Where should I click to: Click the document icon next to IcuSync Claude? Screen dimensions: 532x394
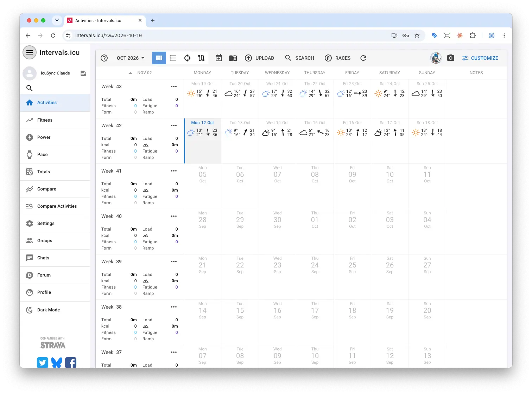coord(83,73)
